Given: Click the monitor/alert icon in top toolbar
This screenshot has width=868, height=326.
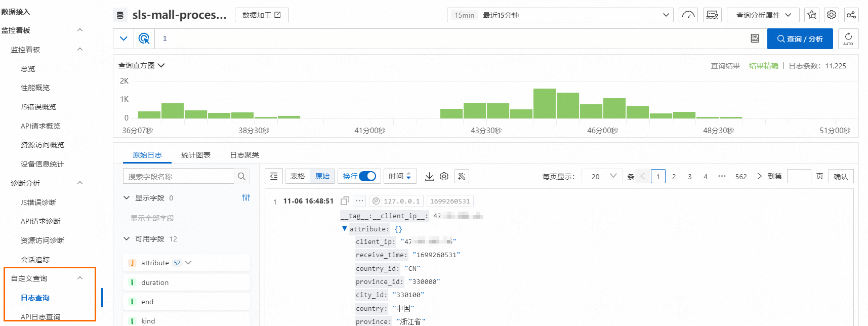Looking at the screenshot, I should coord(712,15).
